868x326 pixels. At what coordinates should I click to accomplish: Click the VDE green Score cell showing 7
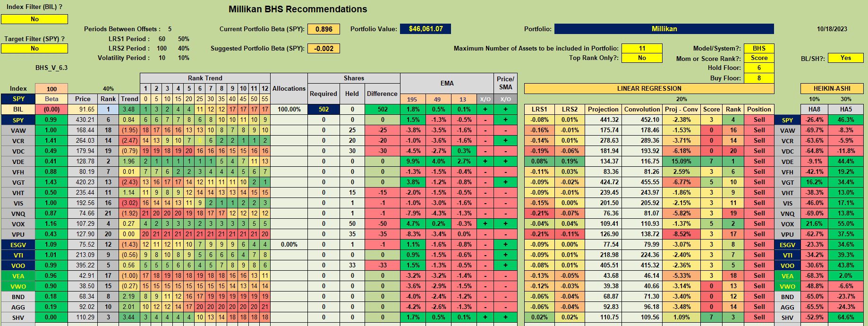point(711,161)
